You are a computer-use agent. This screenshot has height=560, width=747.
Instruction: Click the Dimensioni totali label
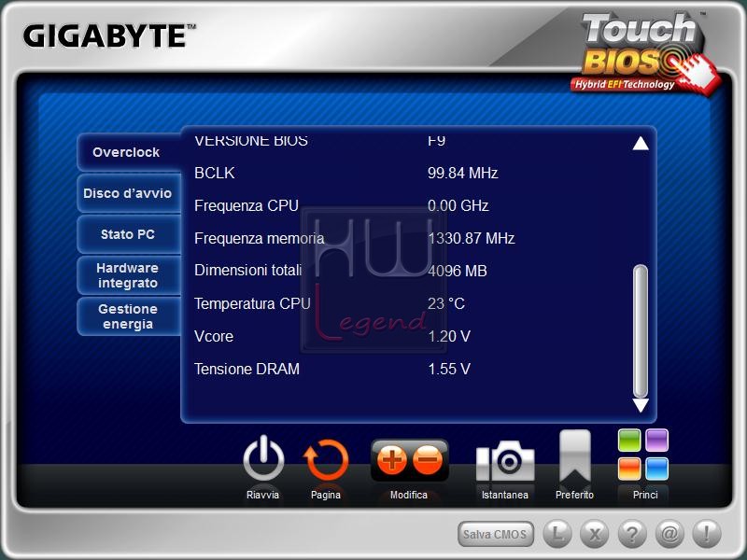[x=248, y=271]
